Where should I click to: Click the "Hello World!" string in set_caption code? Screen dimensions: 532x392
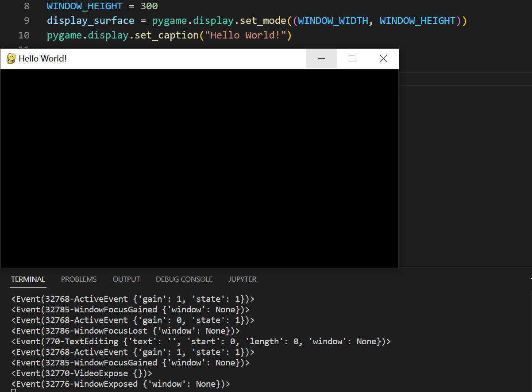pos(246,35)
